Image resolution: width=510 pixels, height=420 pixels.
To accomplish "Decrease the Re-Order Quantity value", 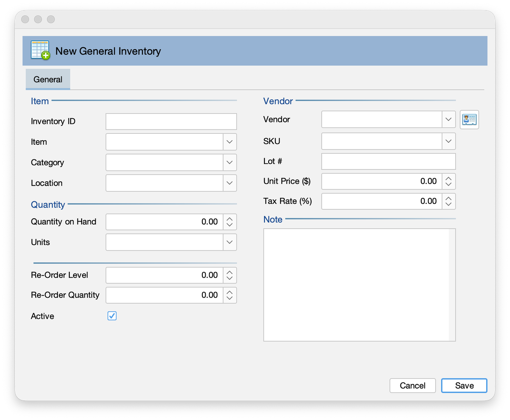I will [229, 299].
